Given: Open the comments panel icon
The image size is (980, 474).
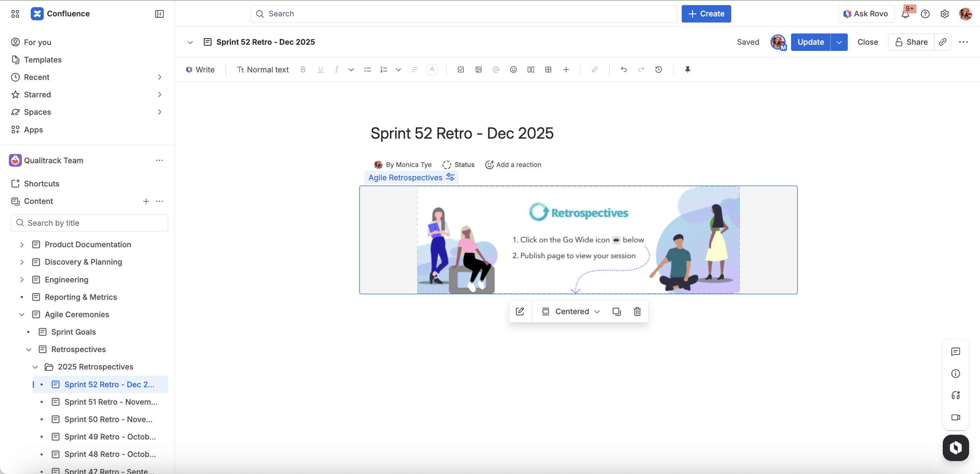Looking at the screenshot, I should tap(955, 352).
